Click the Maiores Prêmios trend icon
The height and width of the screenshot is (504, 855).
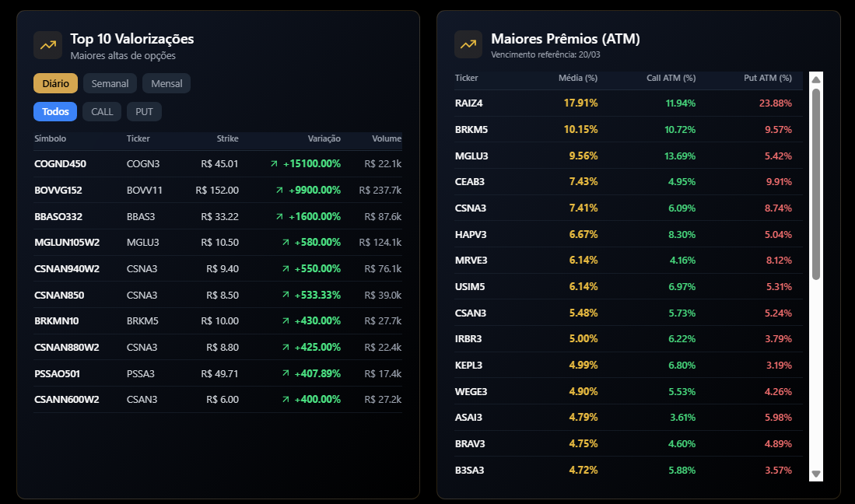click(x=468, y=45)
